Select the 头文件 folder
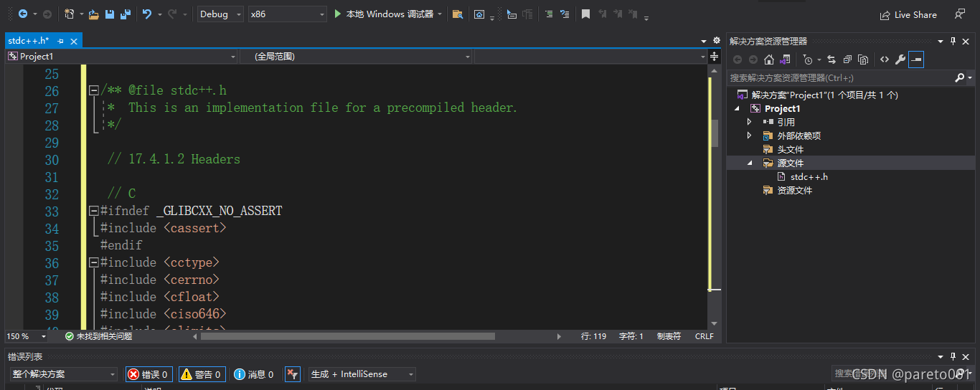The width and height of the screenshot is (980, 390). pos(790,149)
